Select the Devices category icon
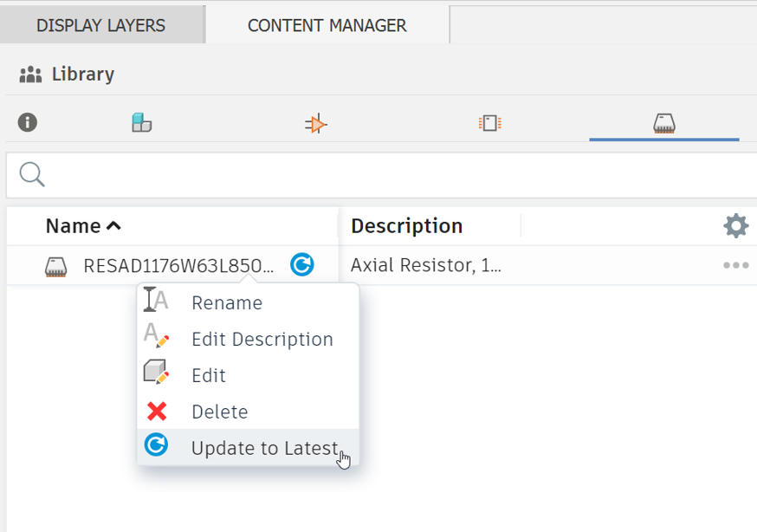757x532 pixels. pos(141,123)
